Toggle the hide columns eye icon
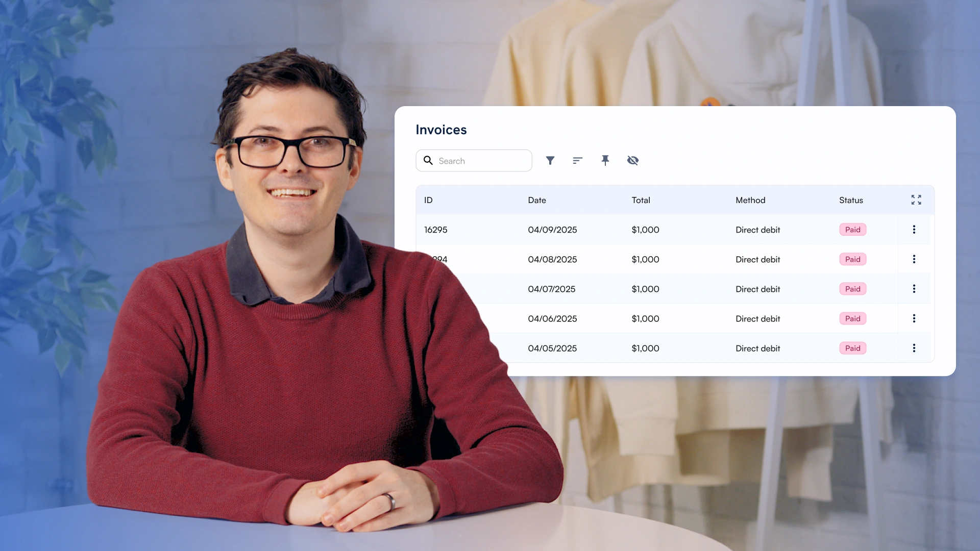Viewport: 980px width, 551px height. (x=633, y=161)
